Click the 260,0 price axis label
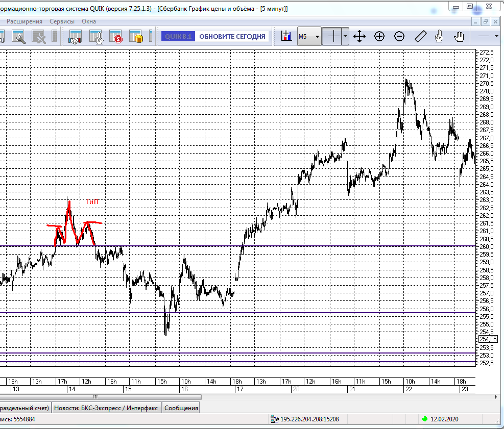This screenshot has width=504, height=429. point(486,246)
